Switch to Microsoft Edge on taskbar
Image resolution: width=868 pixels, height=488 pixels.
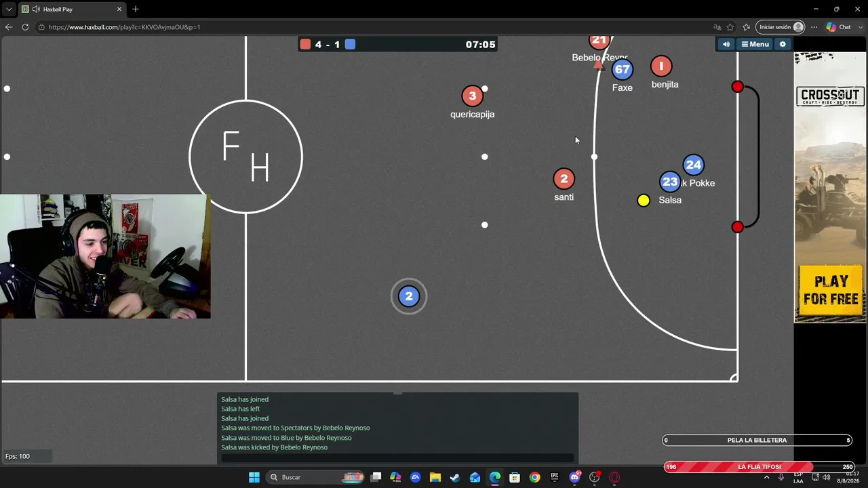(495, 477)
